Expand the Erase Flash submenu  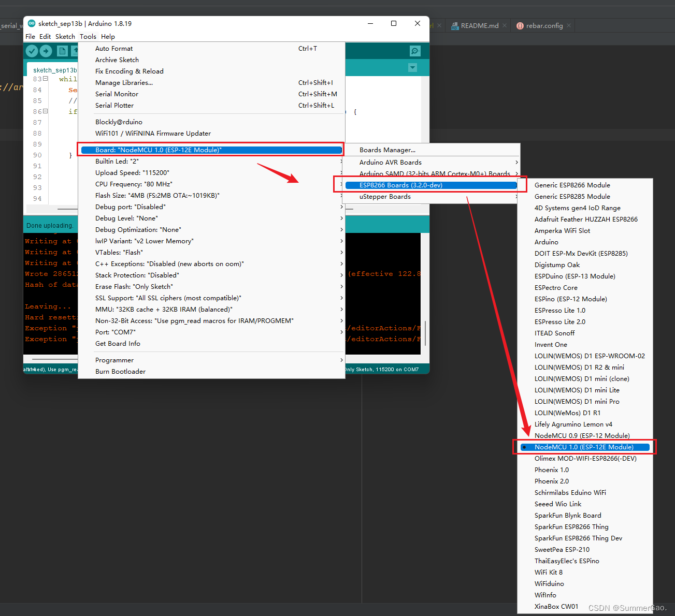(211, 287)
